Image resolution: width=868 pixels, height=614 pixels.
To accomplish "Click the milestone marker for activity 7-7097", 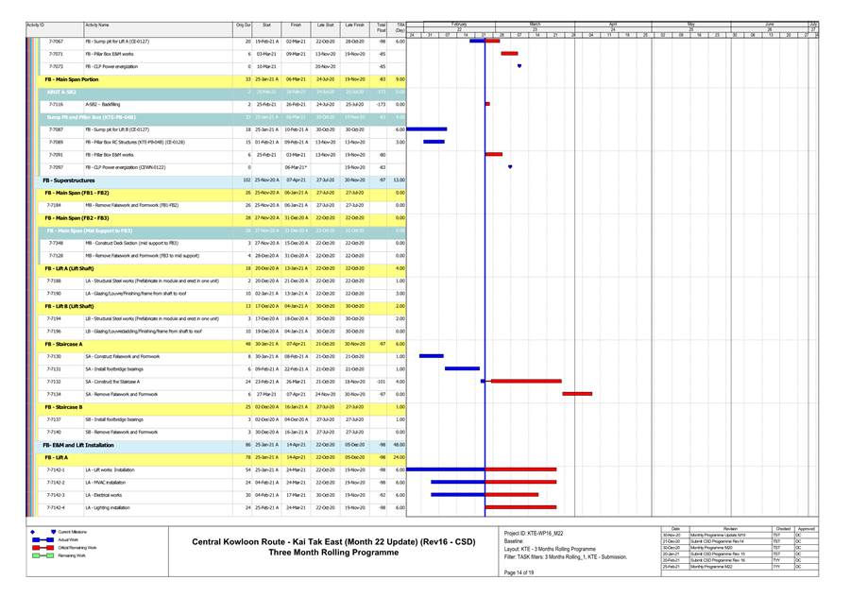I will 510,167.
